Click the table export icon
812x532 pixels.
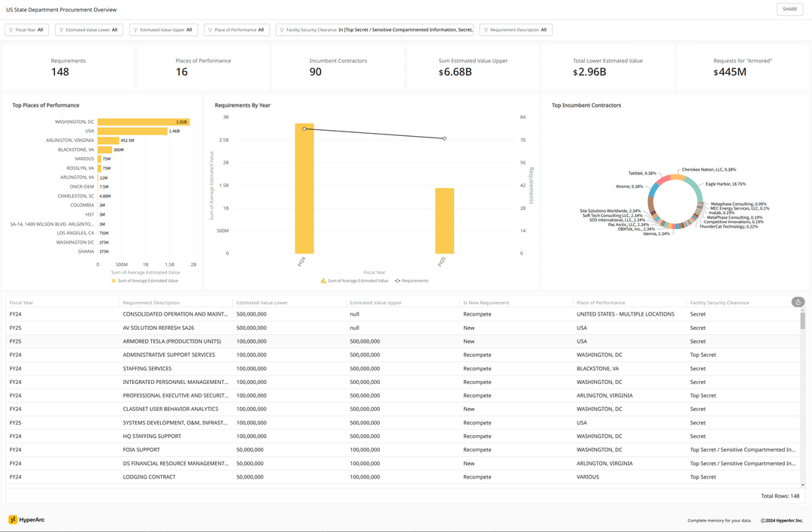[x=798, y=302]
